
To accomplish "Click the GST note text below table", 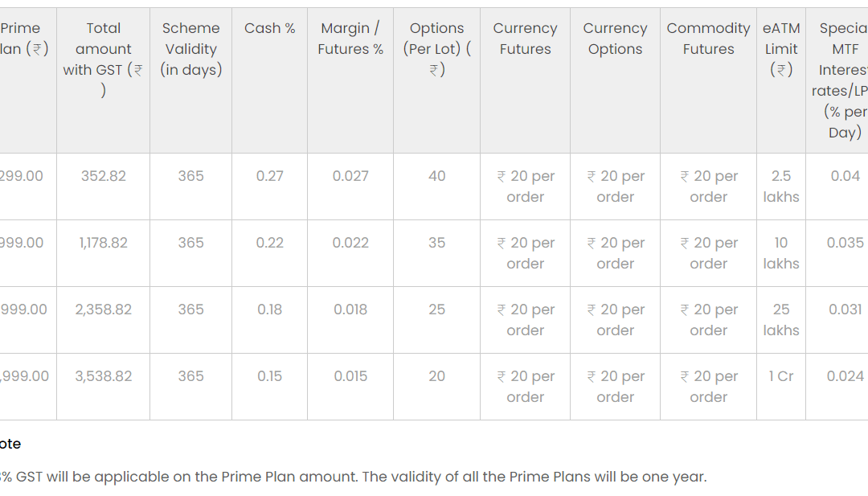I will 353,478.
